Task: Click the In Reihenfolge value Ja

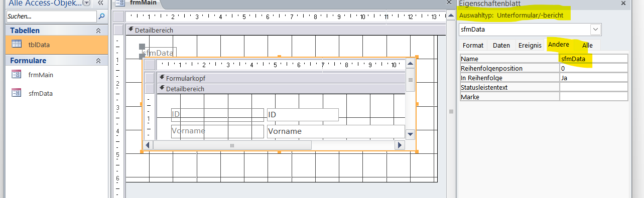Action: 594,78
